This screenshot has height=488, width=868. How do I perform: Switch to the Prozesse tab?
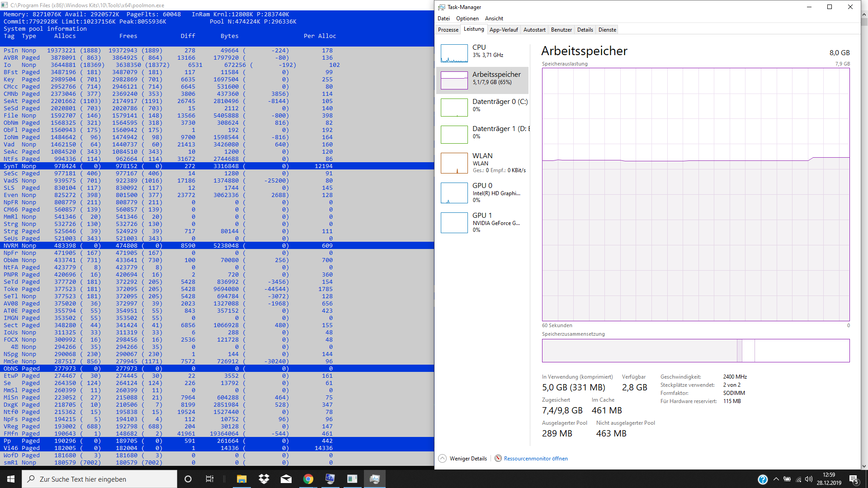448,30
